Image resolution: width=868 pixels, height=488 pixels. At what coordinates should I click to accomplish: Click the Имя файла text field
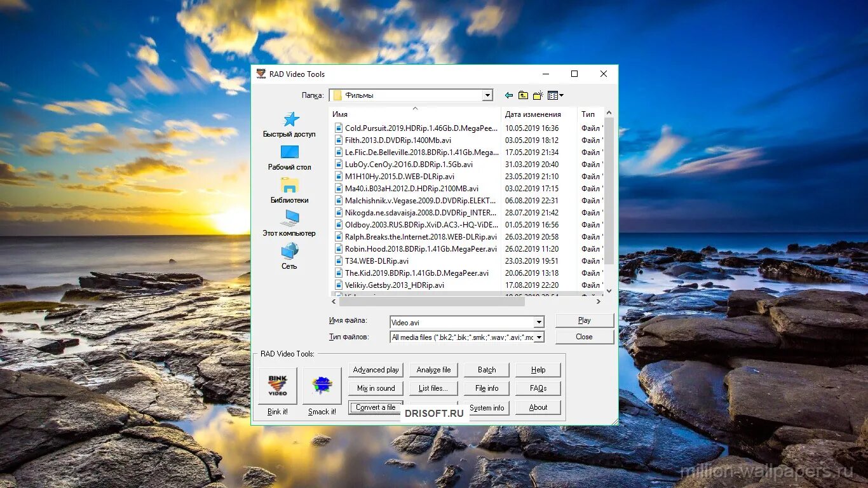[462, 322]
